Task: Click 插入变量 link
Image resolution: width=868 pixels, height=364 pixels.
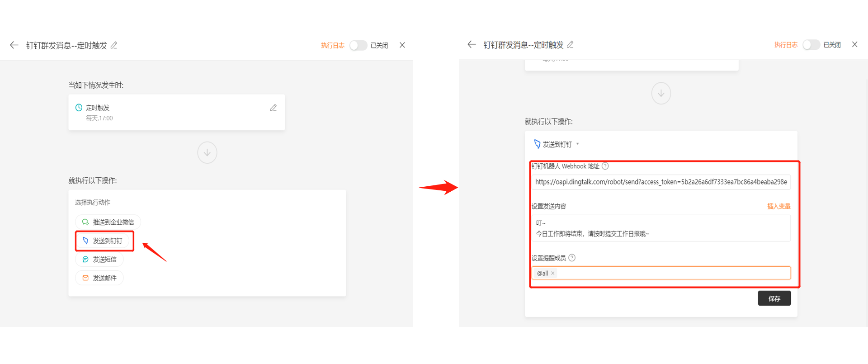Action: [x=778, y=206]
